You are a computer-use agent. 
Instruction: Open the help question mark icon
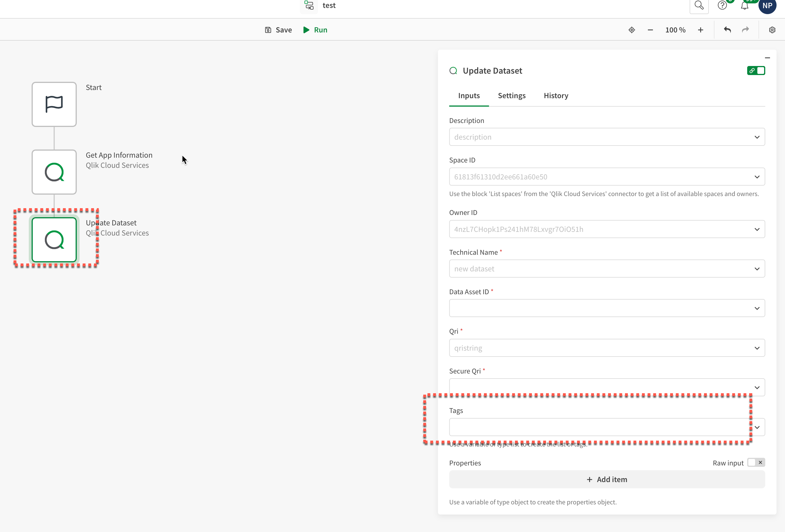point(722,6)
